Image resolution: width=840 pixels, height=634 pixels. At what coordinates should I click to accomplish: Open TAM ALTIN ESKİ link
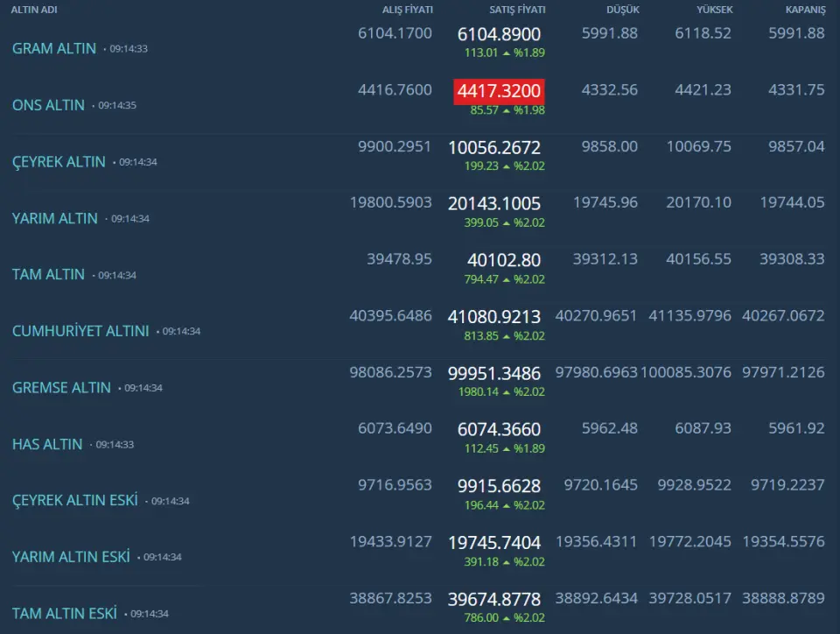(x=65, y=614)
